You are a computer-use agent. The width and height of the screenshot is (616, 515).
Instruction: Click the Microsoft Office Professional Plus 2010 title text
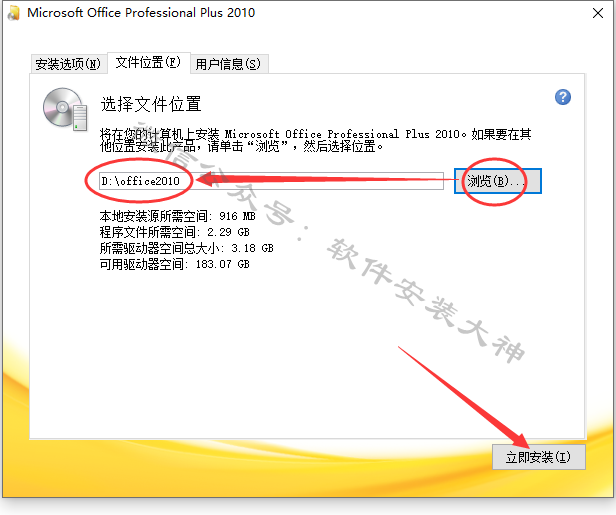coord(141,13)
